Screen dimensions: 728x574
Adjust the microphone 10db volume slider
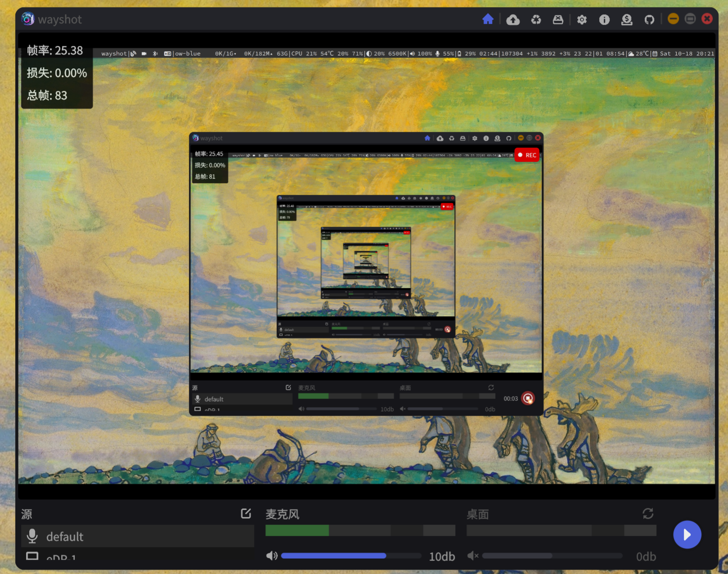pyautogui.click(x=351, y=556)
